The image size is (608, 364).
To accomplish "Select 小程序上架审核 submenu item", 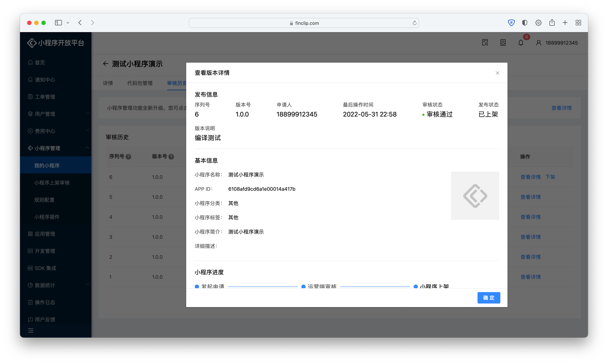I will click(x=56, y=183).
